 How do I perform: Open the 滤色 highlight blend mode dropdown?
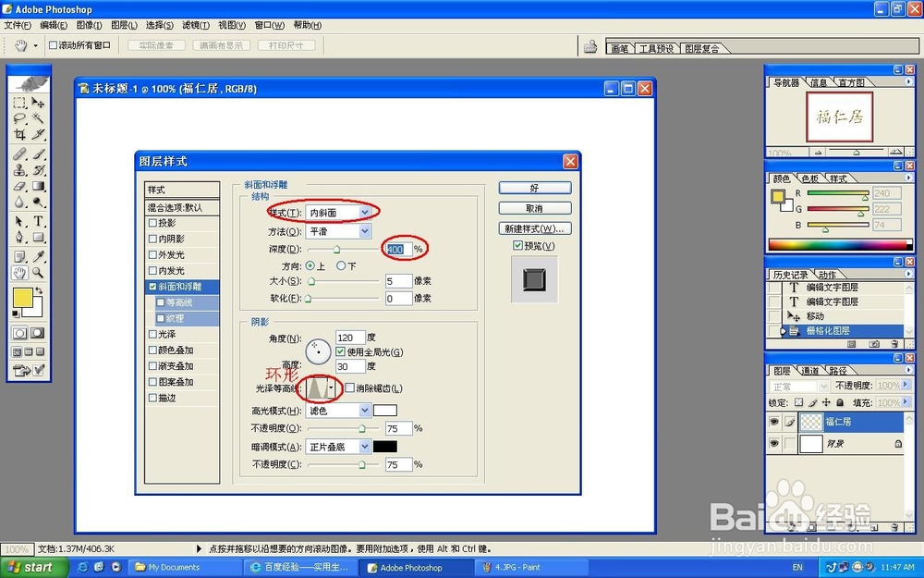pyautogui.click(x=365, y=409)
